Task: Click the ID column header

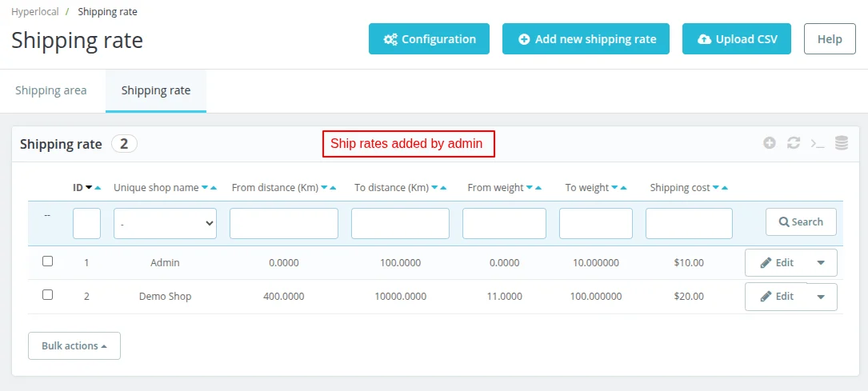Action: (x=78, y=188)
